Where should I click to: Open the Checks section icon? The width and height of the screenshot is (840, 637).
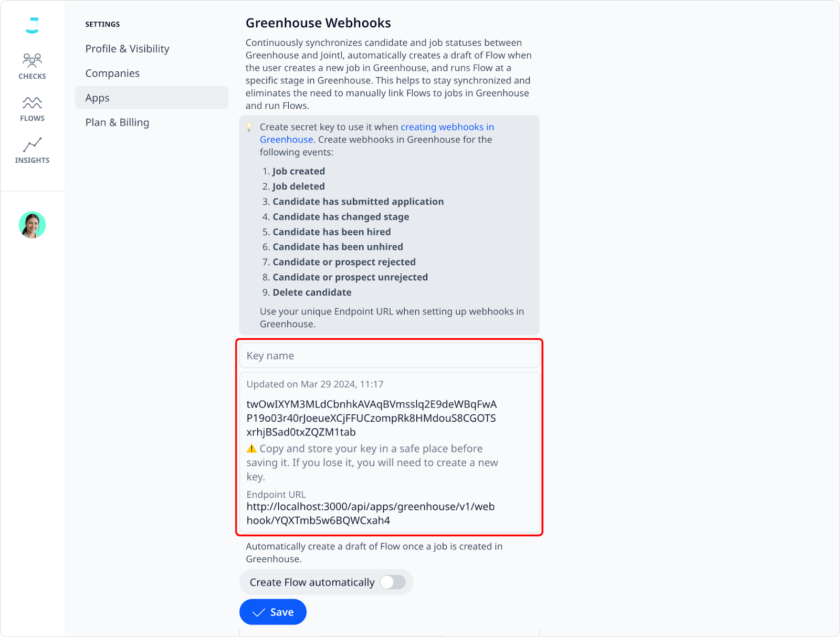(x=32, y=60)
